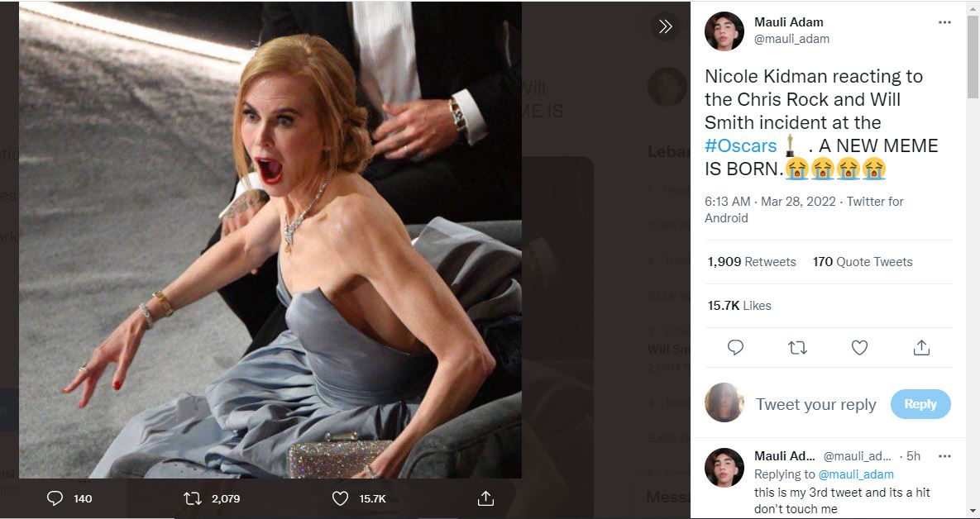Click the retweet icon below the photo
Image resolution: width=980 pixels, height=519 pixels.
point(192,498)
